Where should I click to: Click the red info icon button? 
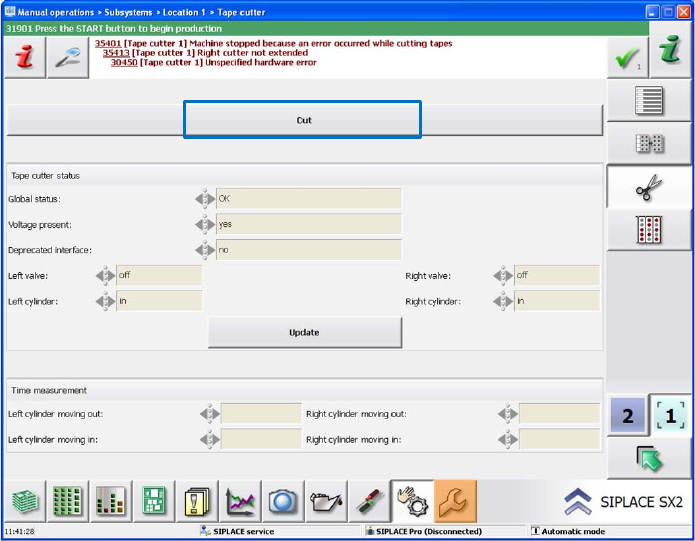24,59
